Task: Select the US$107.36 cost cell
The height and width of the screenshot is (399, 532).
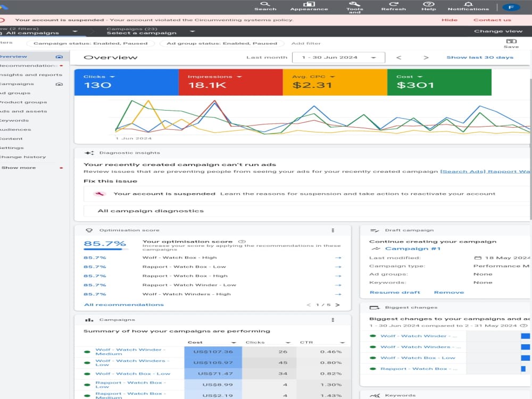Action: tap(213, 352)
